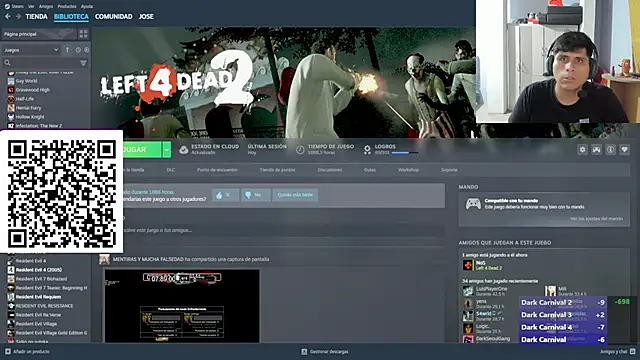Switch library to collections grid view
Screen dimensions: 640x360
pos(83,34)
